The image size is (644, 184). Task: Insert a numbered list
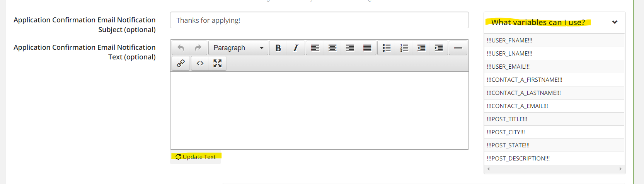(x=404, y=48)
